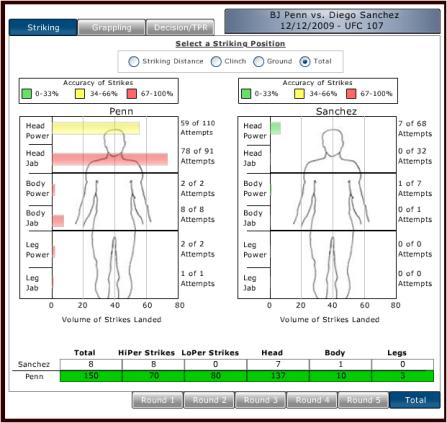Open the Grappling tab
The image size is (447, 423).
[112, 27]
